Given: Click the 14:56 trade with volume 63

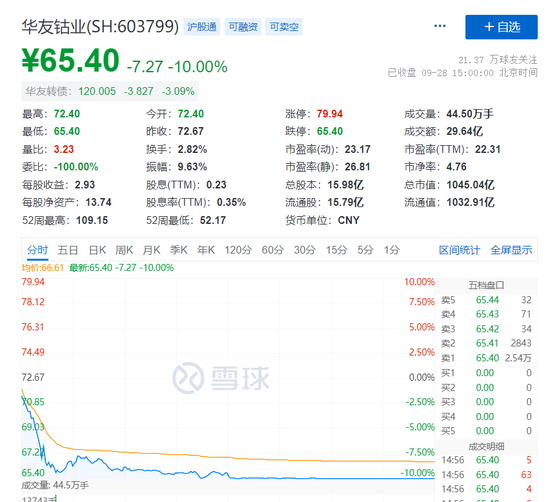Looking at the screenshot, I should [x=486, y=475].
